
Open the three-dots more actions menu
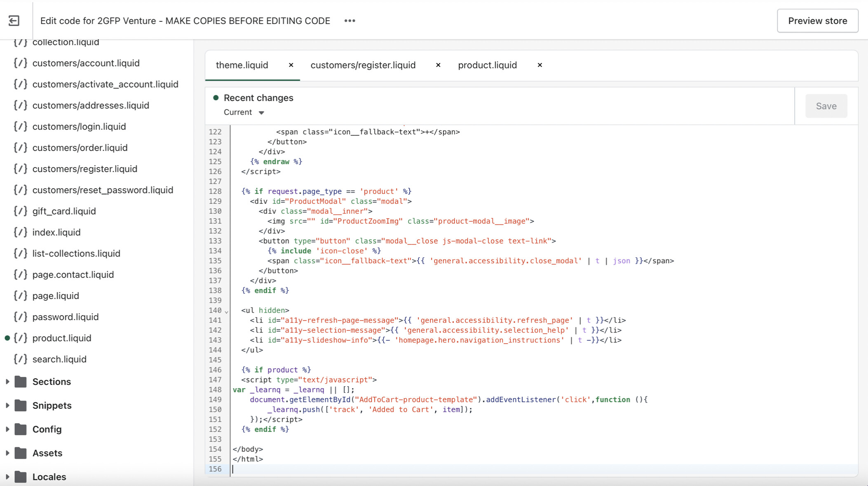[350, 21]
